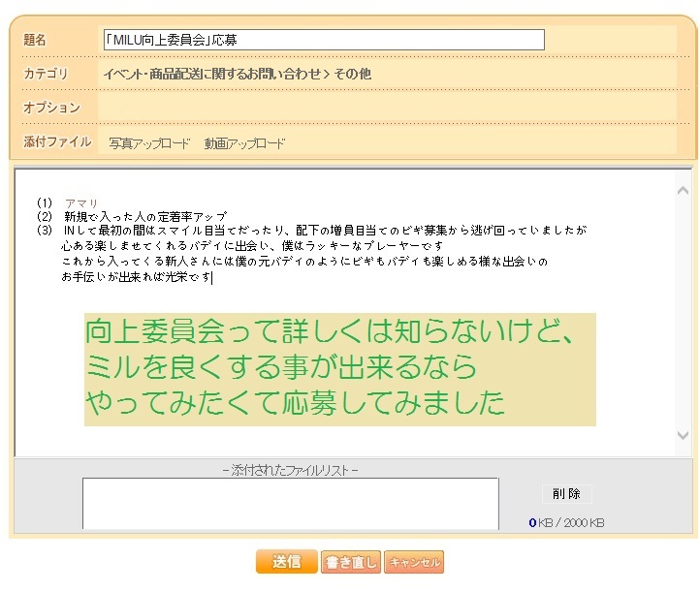The height and width of the screenshot is (592, 700).
Task: Click the 書き直し rewrite button
Action: 351,562
